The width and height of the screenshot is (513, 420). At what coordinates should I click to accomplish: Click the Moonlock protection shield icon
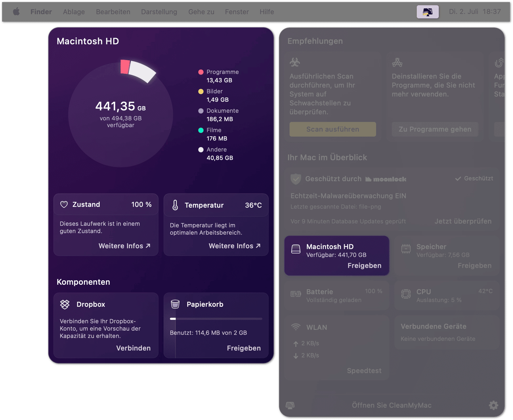[296, 179]
